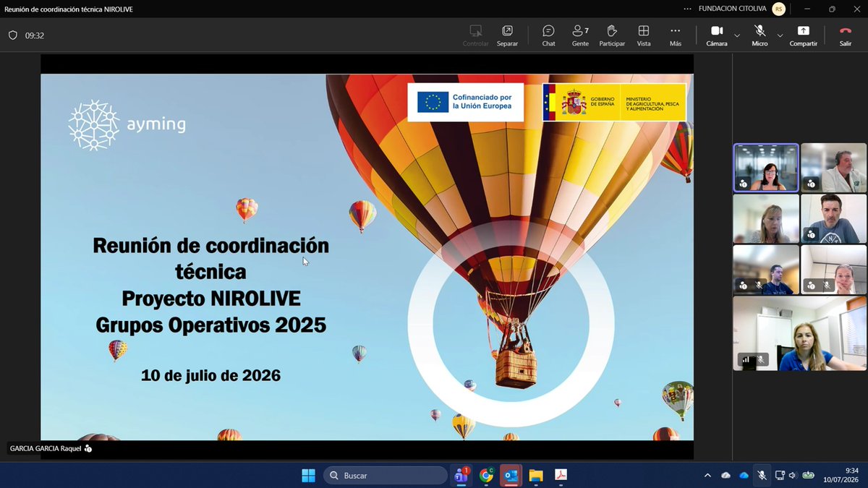Click the 09:32 meeting timer

coord(35,35)
